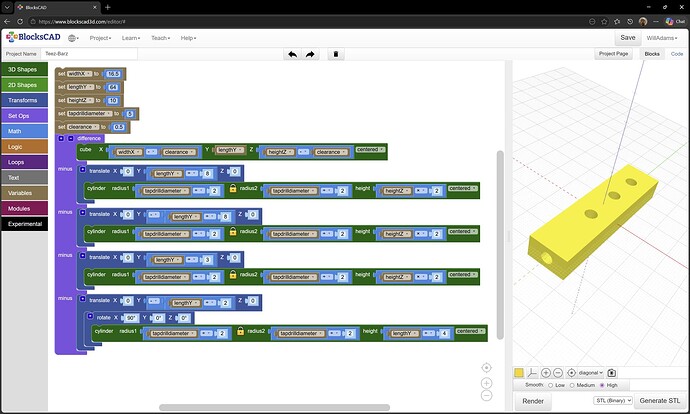Open the Help menu
This screenshot has width=690, height=414.
point(188,38)
